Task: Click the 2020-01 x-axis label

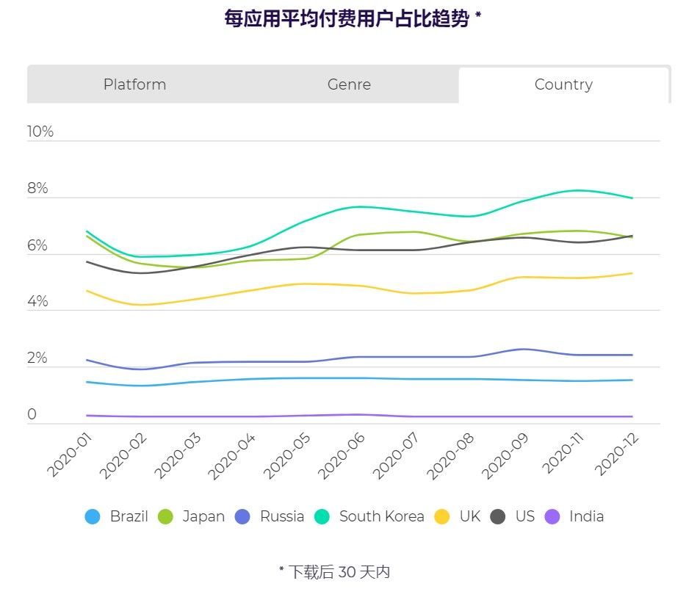Action: click(69, 455)
